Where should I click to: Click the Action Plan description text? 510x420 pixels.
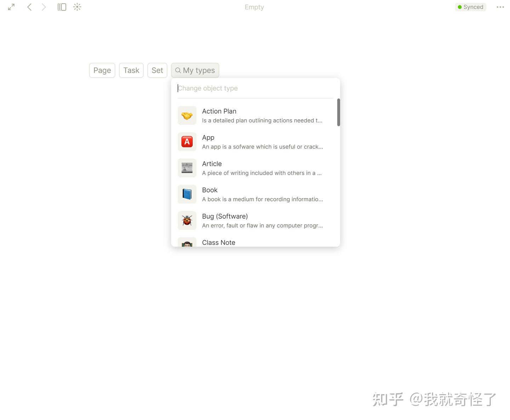(262, 120)
